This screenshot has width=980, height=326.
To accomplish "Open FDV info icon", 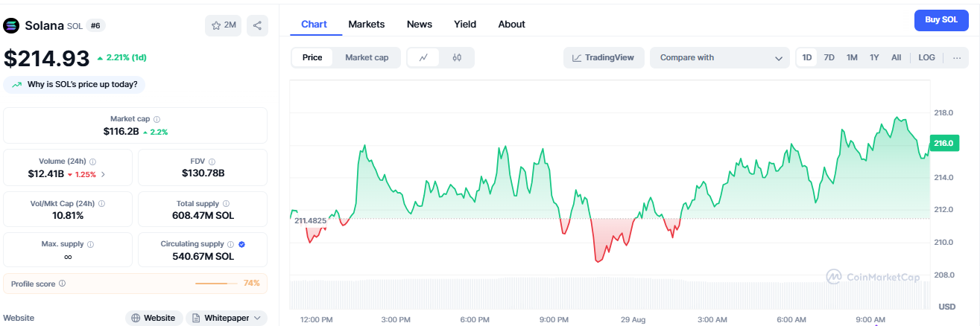I will (x=212, y=162).
